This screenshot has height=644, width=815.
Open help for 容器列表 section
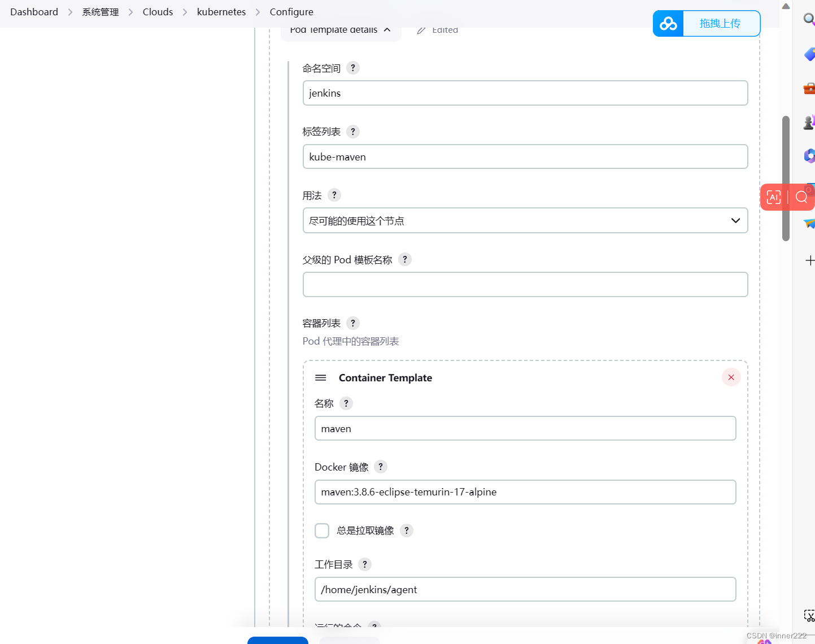click(x=353, y=323)
